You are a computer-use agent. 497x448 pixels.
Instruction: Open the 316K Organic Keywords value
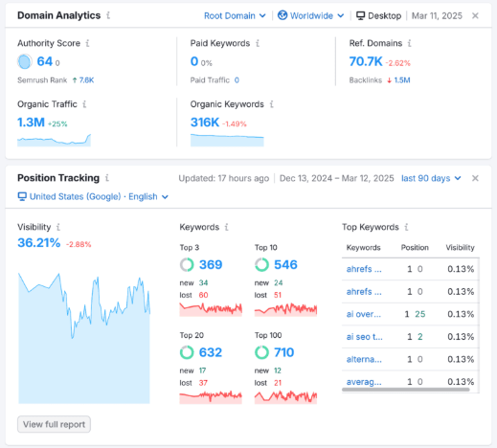click(x=205, y=123)
